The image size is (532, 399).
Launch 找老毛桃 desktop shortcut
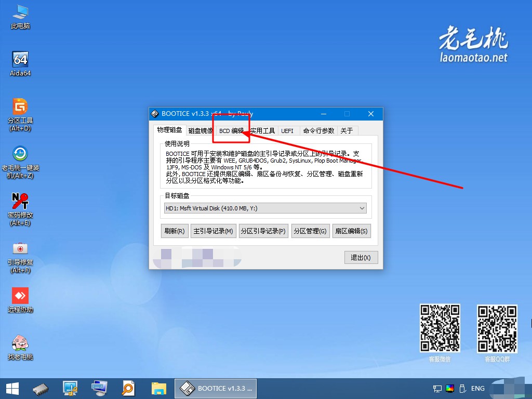19,343
